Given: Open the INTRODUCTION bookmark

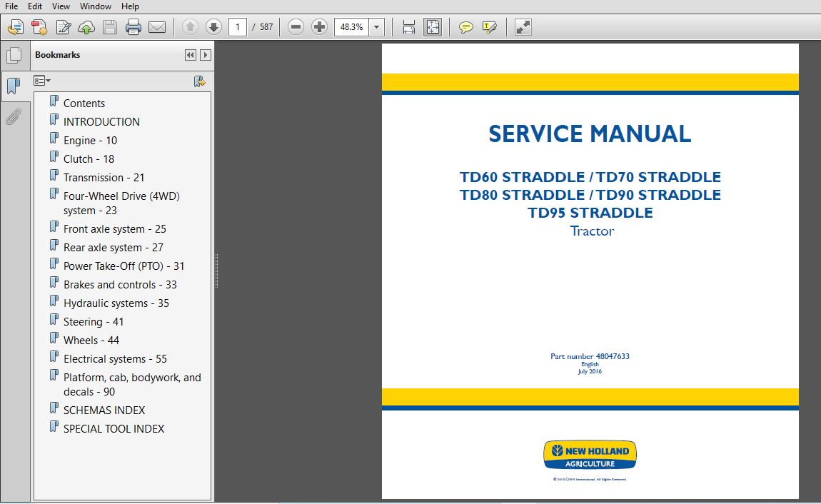Looking at the screenshot, I should (101, 122).
